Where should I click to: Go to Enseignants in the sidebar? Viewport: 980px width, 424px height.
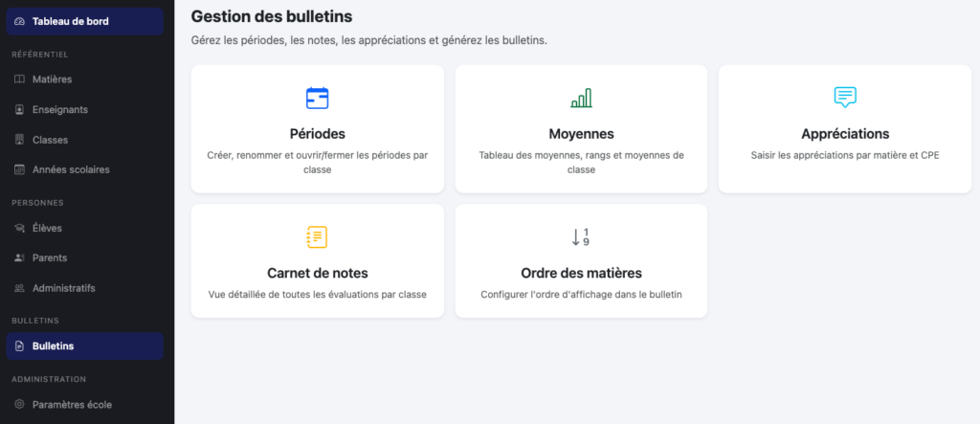click(59, 109)
